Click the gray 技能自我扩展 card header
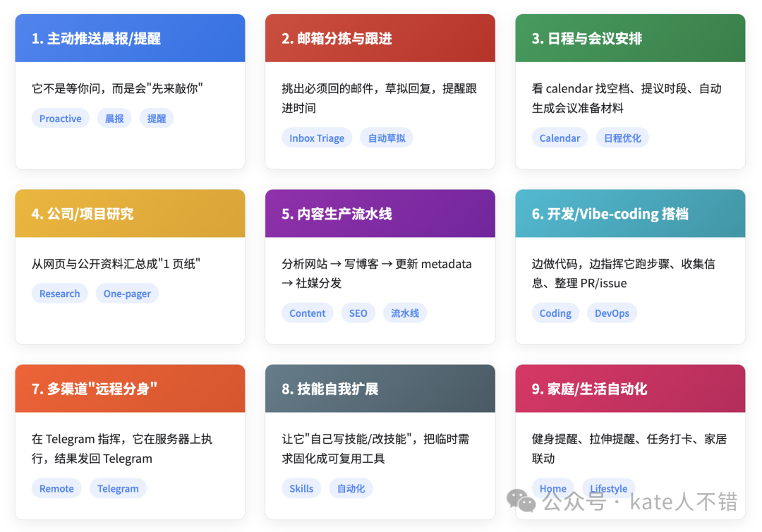Screen dimensions: 762x532 click(380, 388)
